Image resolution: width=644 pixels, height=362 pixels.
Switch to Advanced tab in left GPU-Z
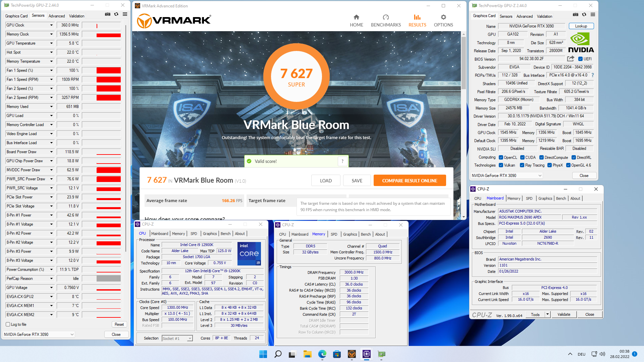point(57,16)
